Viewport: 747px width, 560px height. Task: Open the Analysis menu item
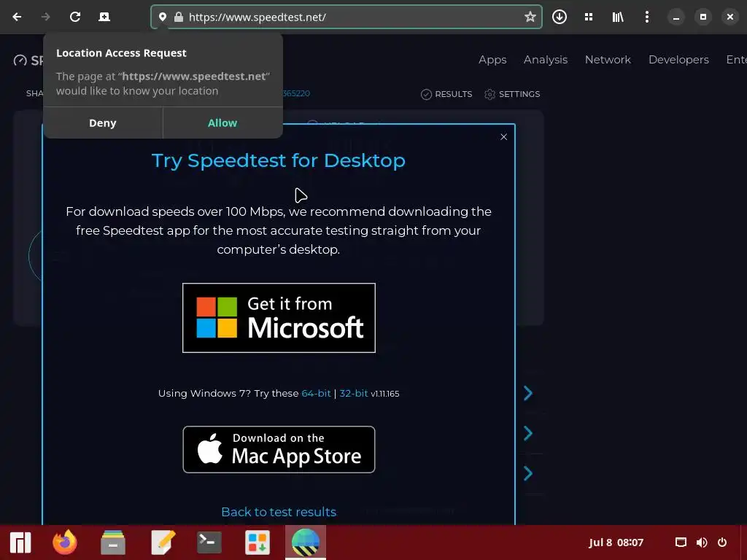(546, 60)
